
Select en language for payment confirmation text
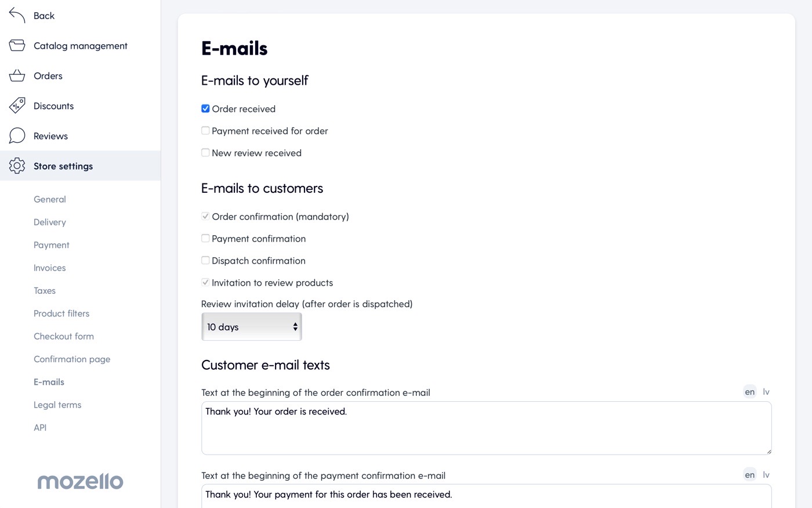point(750,475)
